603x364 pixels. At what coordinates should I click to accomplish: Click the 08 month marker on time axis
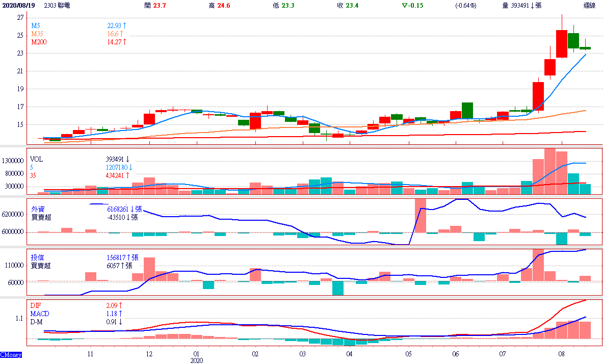[561, 353]
